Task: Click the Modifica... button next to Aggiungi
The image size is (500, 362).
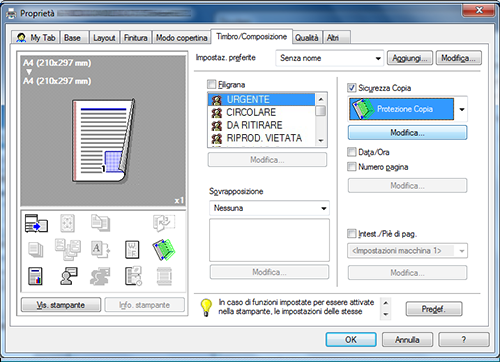Action: [x=459, y=58]
